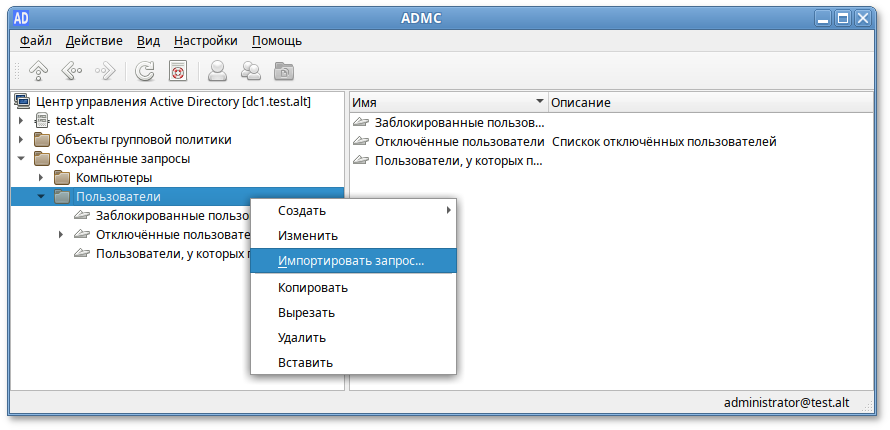Click the domain icon next to test.alt
This screenshot has width=890, height=430.
click(x=42, y=120)
